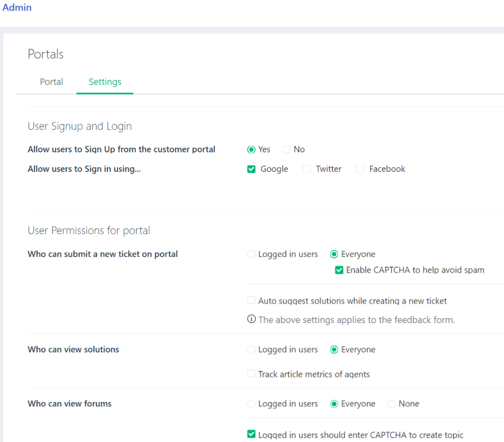The width and height of the screenshot is (504, 442).
Task: Click the 'Who can view solutions' label
Action: (73, 349)
